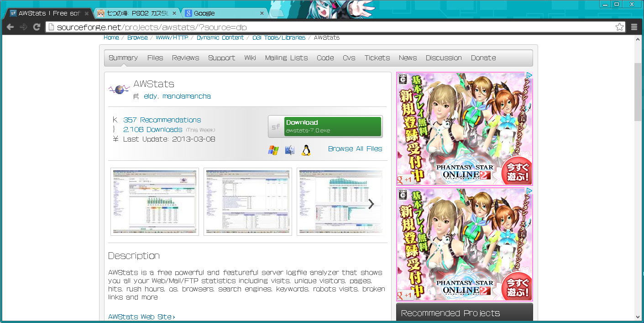
Task: Select the Mac platform icon
Action: pyautogui.click(x=290, y=150)
